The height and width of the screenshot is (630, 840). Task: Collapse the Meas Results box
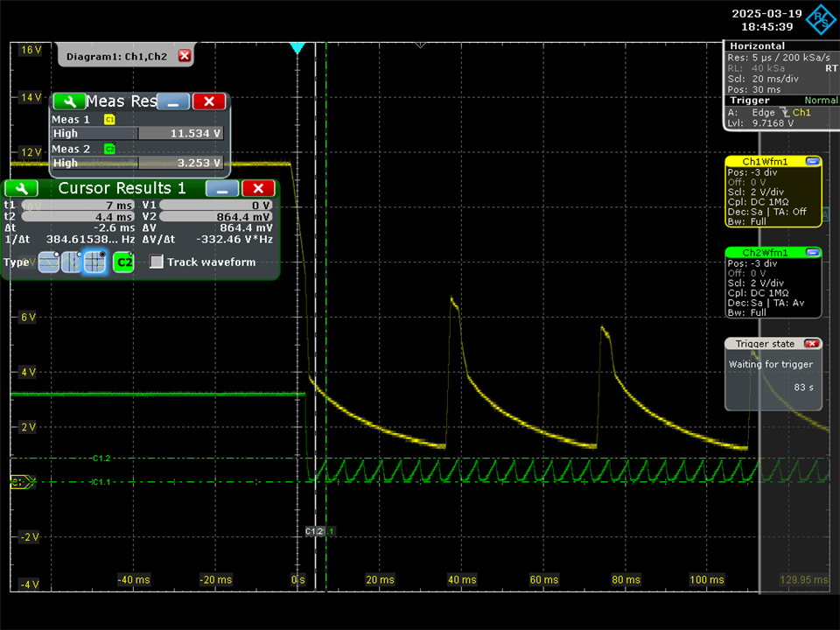[x=173, y=101]
